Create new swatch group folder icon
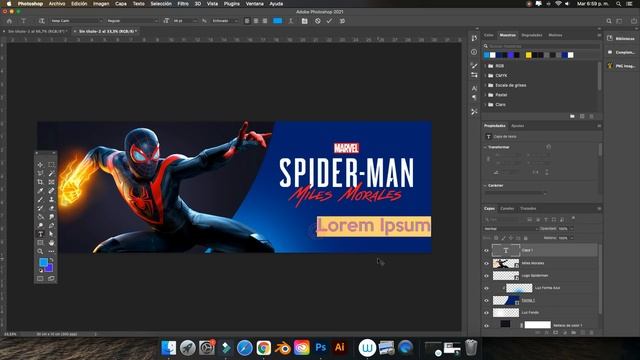Image resolution: width=640 pixels, height=360 pixels. click(572, 116)
